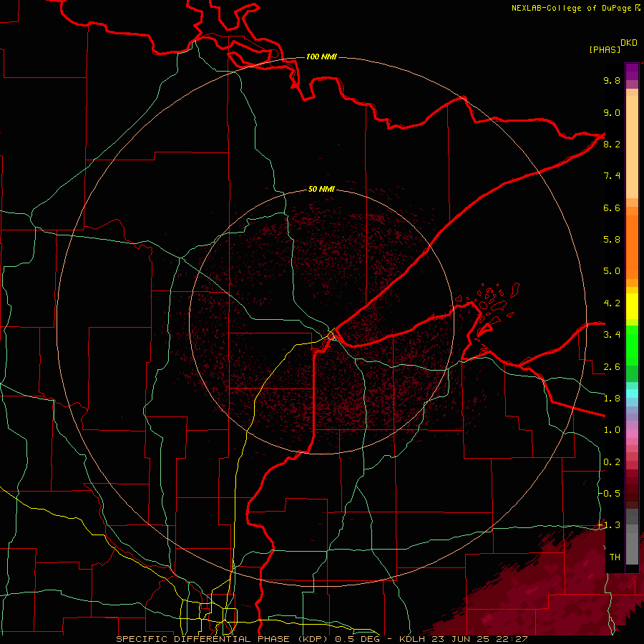Click the 4.2 value on the scale
Viewport: 644px width, 644px height.
pyautogui.click(x=612, y=303)
